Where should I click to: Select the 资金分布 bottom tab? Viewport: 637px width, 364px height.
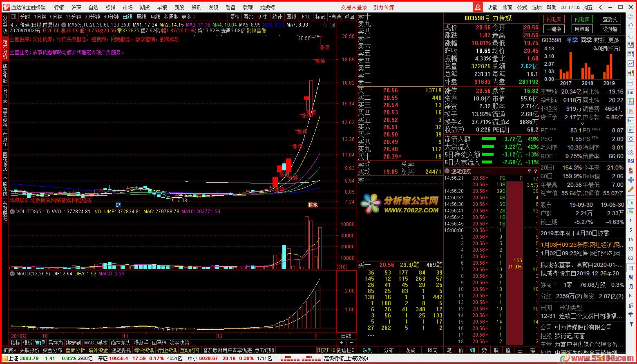coord(53,350)
